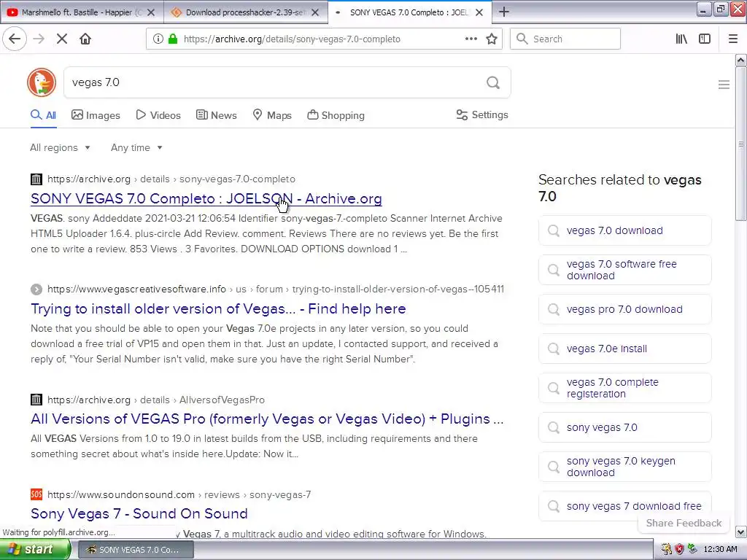This screenshot has width=747, height=560.
Task: Search related vegas pro 7.0 download
Action: click(x=625, y=309)
